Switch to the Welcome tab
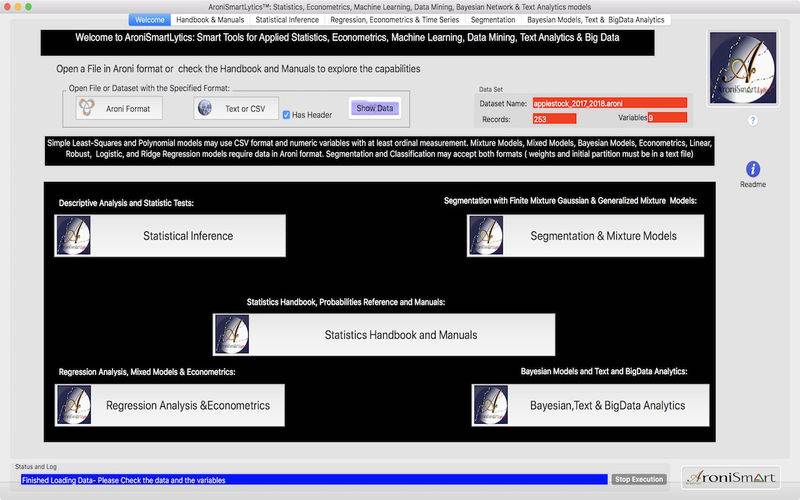Viewport: 800px width, 500px height. [x=149, y=19]
